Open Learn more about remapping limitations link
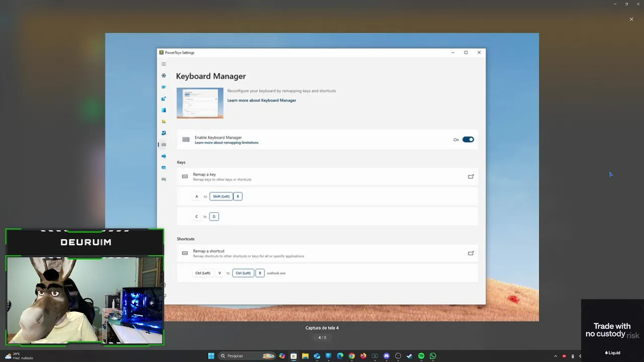This screenshot has height=362, width=644. tap(226, 143)
